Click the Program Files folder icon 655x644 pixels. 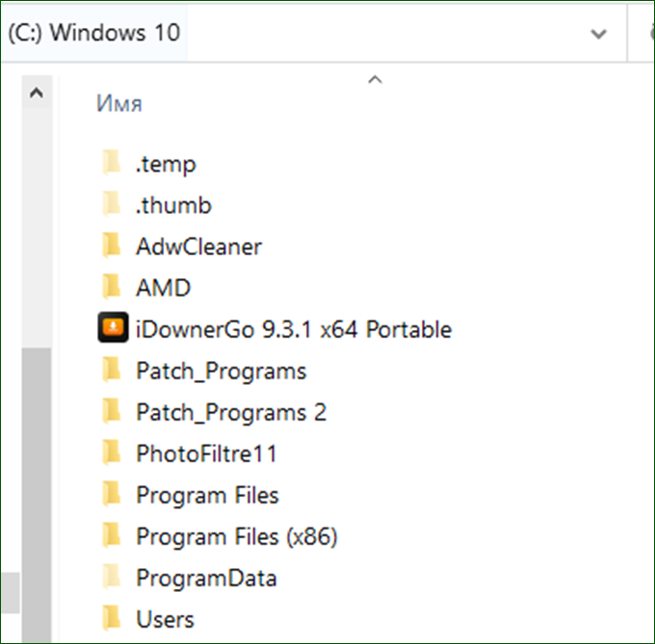[112, 493]
